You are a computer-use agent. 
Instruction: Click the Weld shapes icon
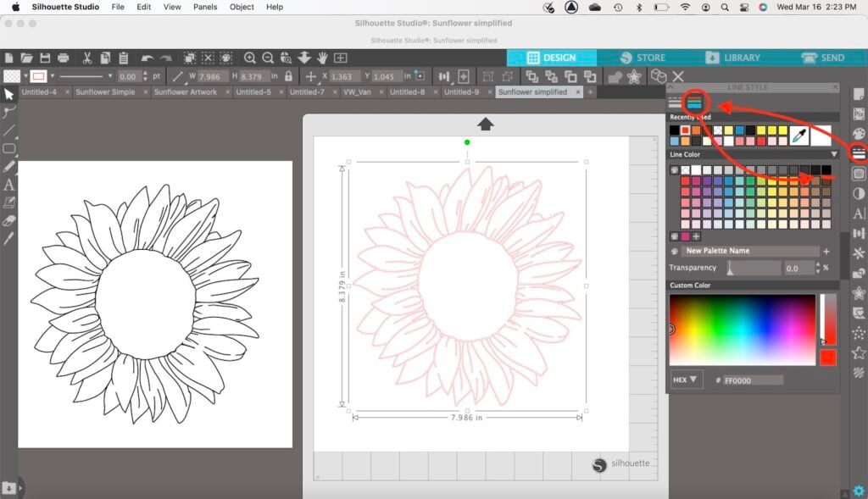[x=615, y=76]
